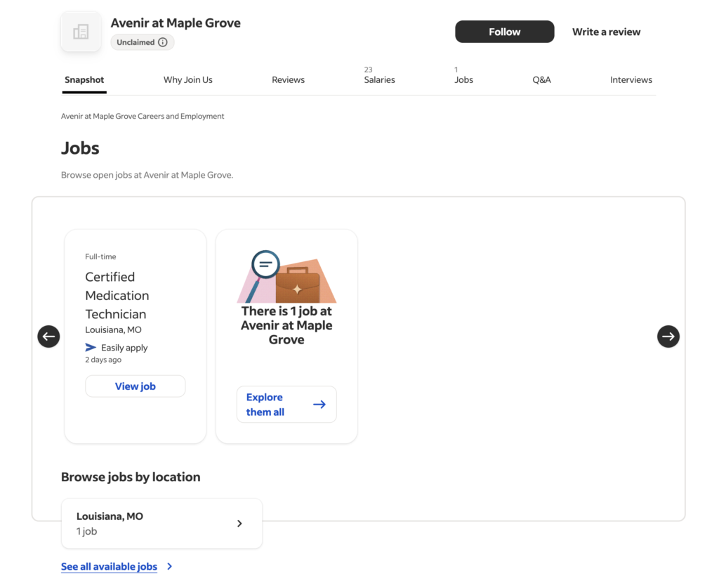Expand the Louisiana, MO location chevron
The width and height of the screenshot is (719, 588).
(x=239, y=523)
